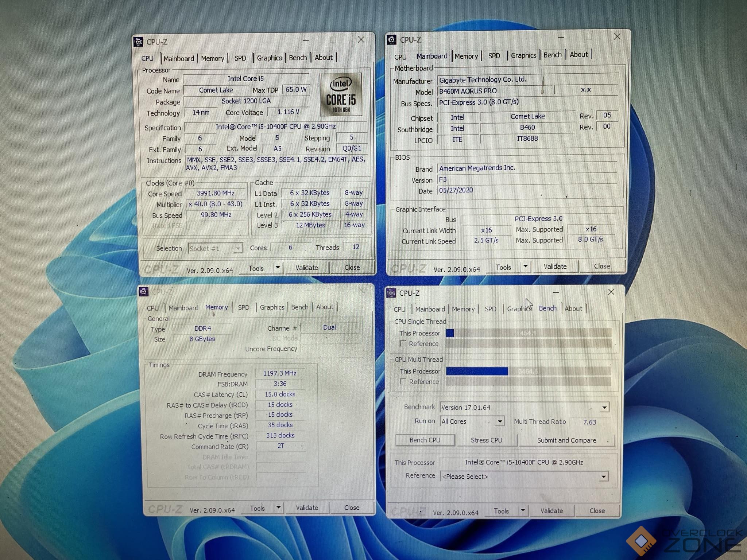Image resolution: width=747 pixels, height=560 pixels.
Task: Click the CPU-Z icon in the Memory window title bar
Action: pyautogui.click(x=144, y=292)
